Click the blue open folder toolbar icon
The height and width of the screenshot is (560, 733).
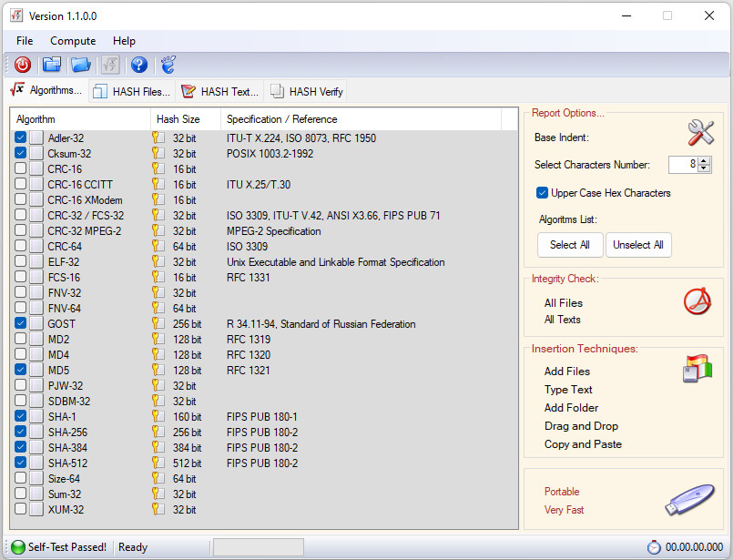click(81, 65)
